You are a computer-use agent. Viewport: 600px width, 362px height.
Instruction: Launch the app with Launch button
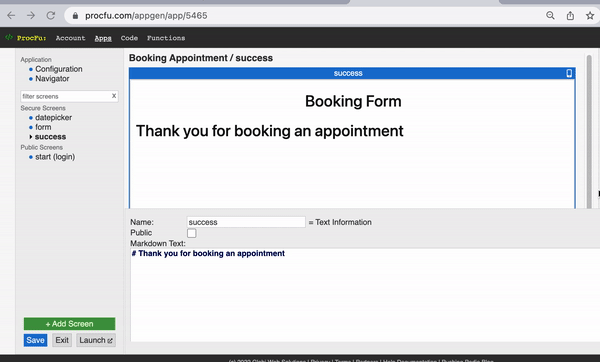(96, 340)
